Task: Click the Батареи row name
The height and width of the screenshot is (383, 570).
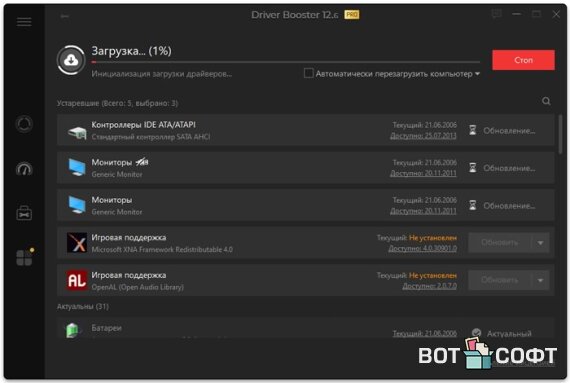Action: pos(107,328)
